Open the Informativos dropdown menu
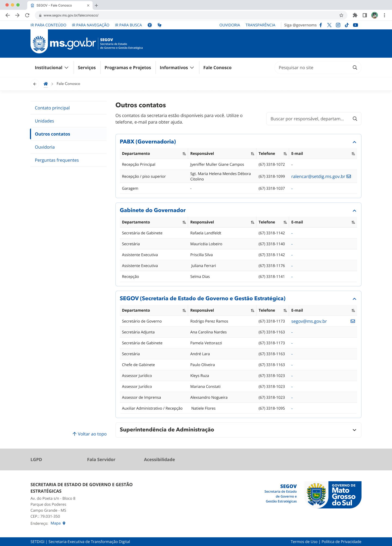 177,68
